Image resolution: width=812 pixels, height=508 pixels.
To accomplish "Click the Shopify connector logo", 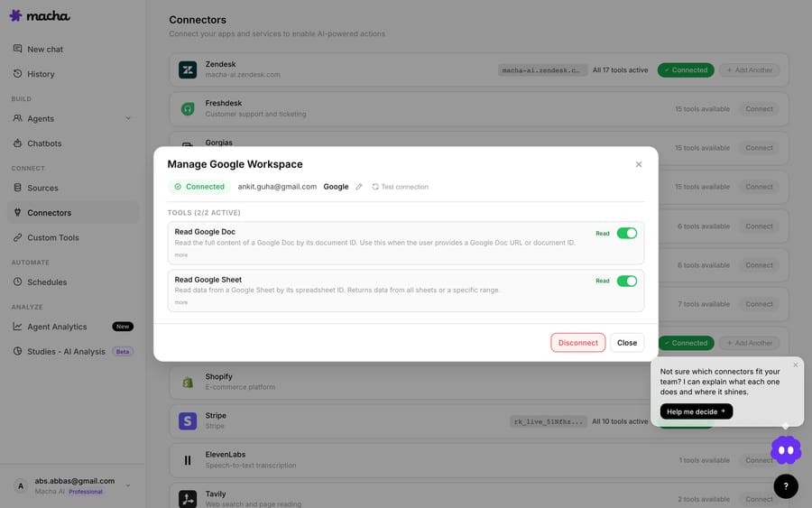I will click(188, 383).
